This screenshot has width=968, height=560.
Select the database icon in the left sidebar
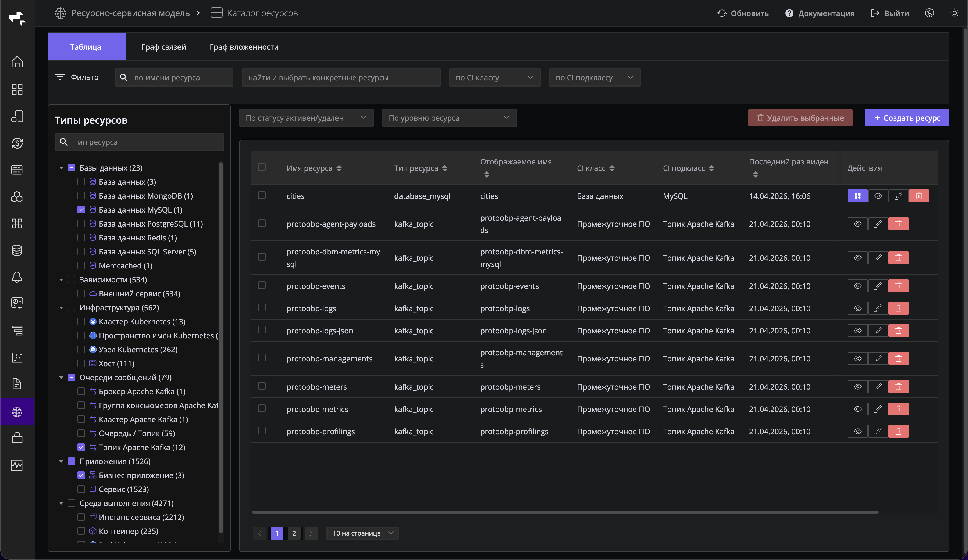pos(17,250)
